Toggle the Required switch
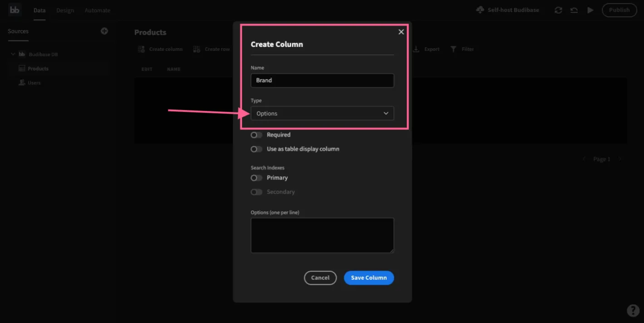 (x=256, y=135)
